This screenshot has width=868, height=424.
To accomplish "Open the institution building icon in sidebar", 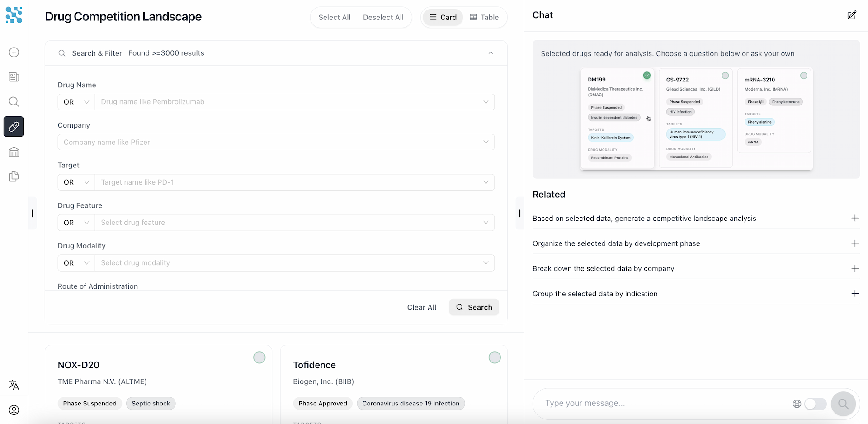I will tap(14, 152).
